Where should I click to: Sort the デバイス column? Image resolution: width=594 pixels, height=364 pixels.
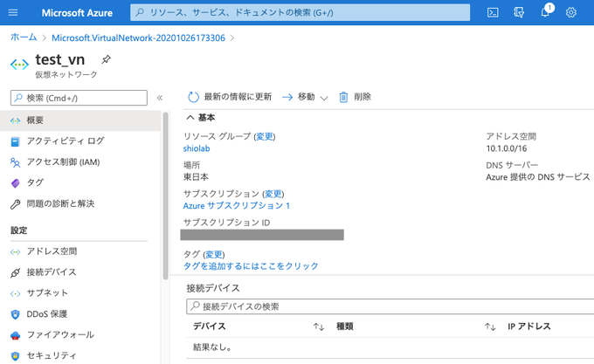point(318,326)
